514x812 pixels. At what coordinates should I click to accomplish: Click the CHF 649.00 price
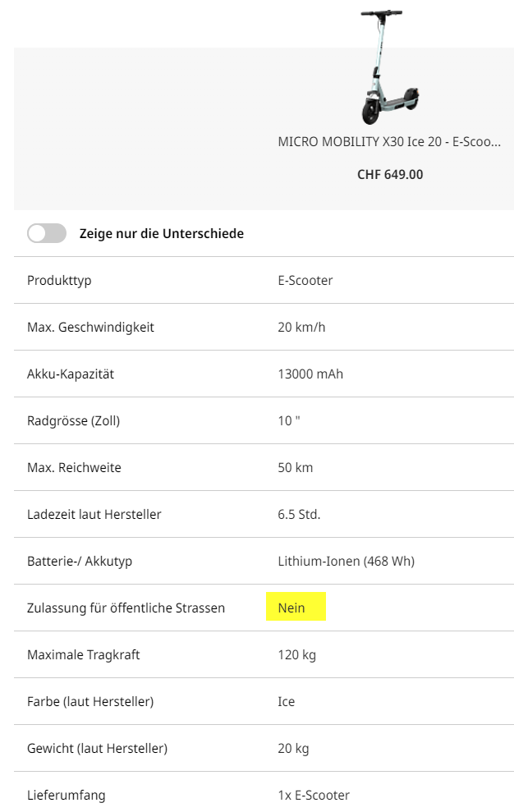pyautogui.click(x=390, y=174)
